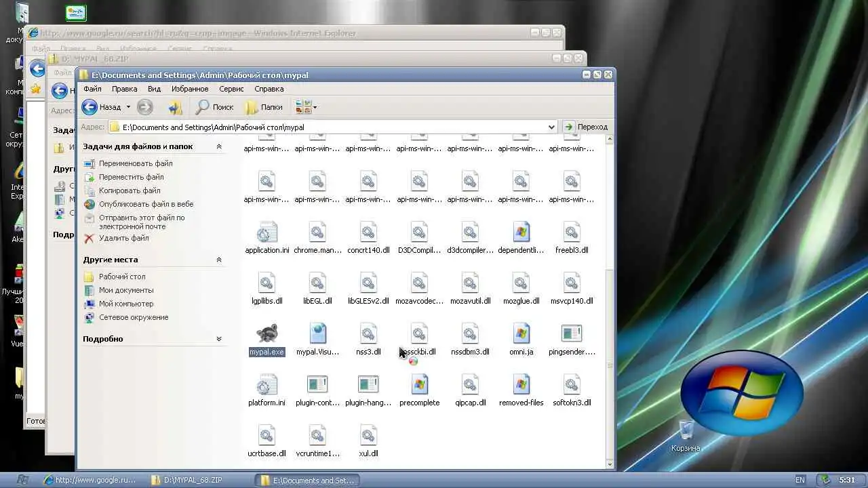This screenshot has height=488, width=868.
Task: Open the Избранное menu
Action: coord(190,89)
